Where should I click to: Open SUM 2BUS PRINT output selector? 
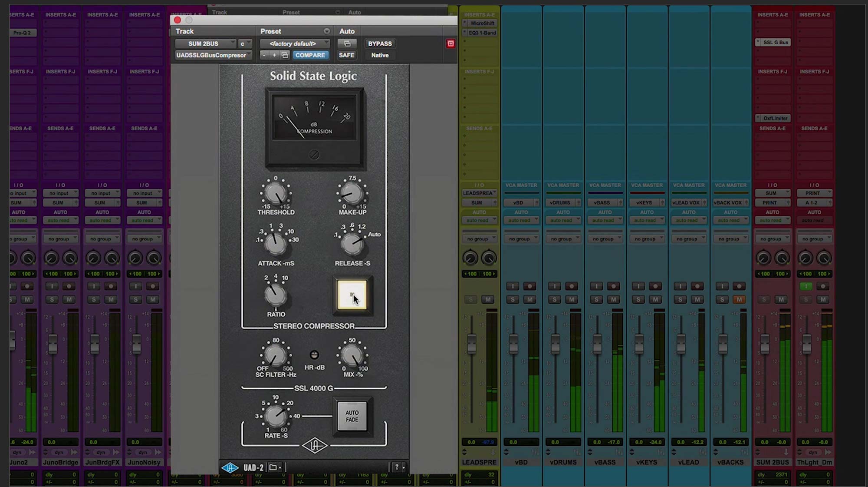[773, 203]
